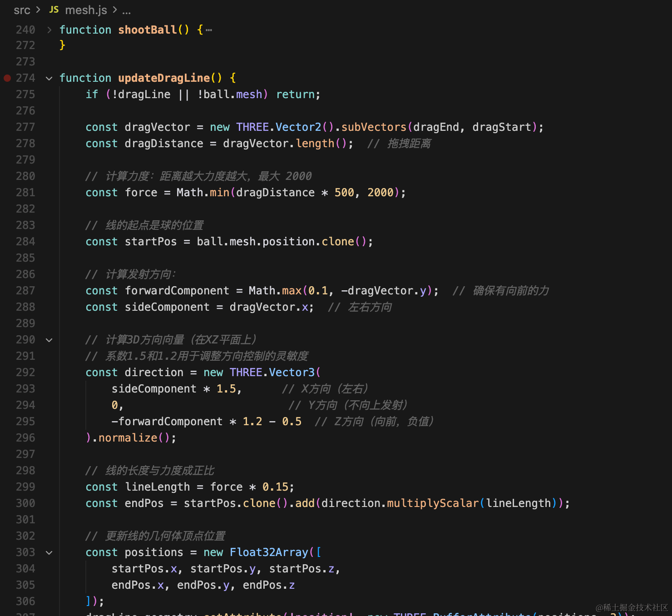The width and height of the screenshot is (672, 616).
Task: Click the value 2000 in Math.min call
Action: pyautogui.click(x=380, y=193)
